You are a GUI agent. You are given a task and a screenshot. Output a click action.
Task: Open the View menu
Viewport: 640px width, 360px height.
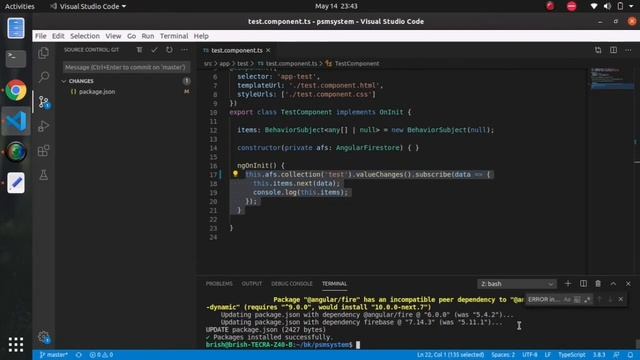113,36
